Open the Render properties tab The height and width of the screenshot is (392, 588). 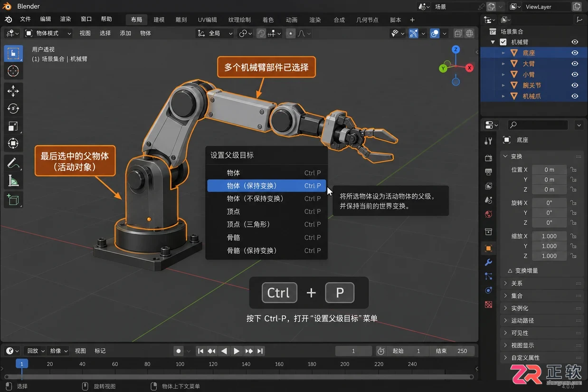488,158
